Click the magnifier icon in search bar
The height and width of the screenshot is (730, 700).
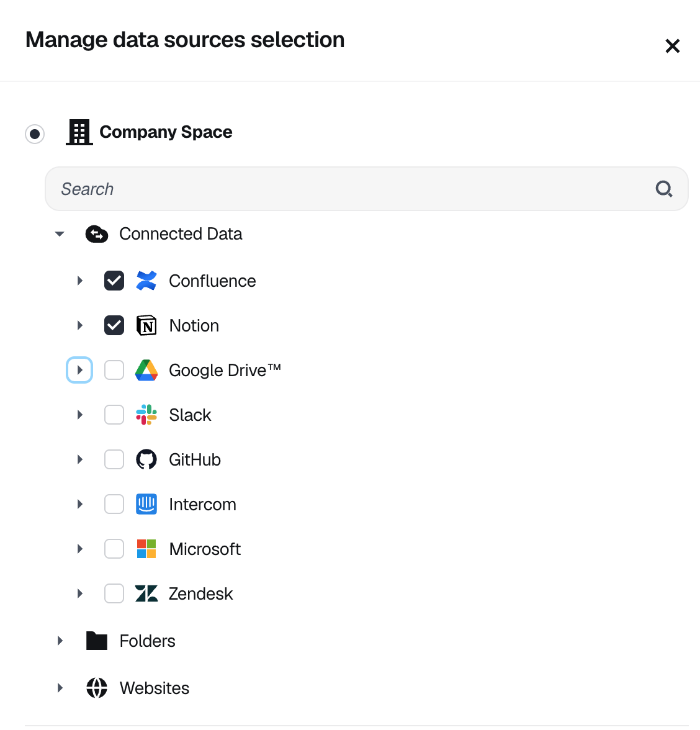click(x=664, y=189)
